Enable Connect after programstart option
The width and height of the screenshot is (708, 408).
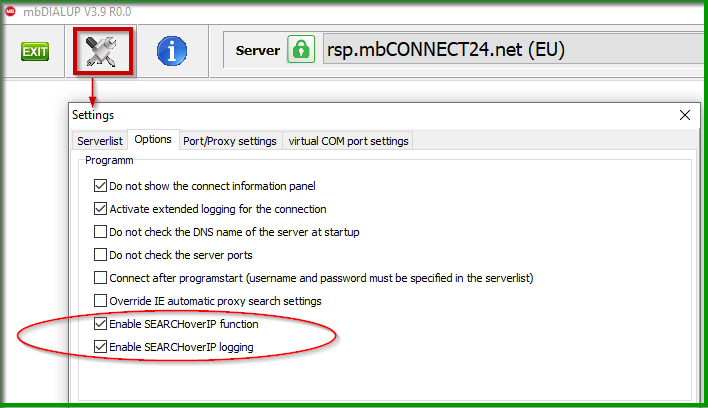(100, 278)
